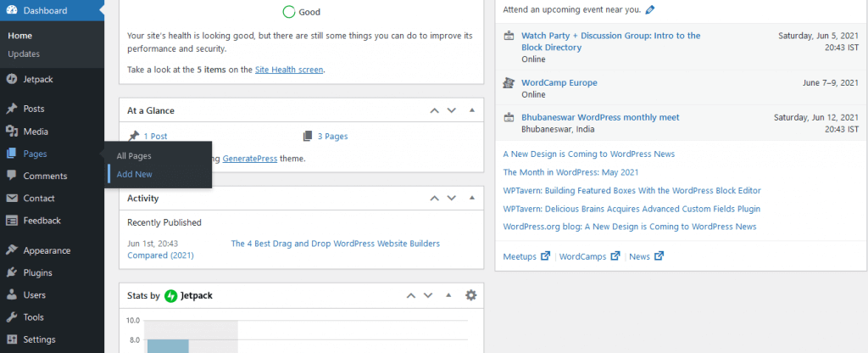Image resolution: width=868 pixels, height=353 pixels.
Task: Click the Media icon in sidebar
Action: click(x=11, y=132)
